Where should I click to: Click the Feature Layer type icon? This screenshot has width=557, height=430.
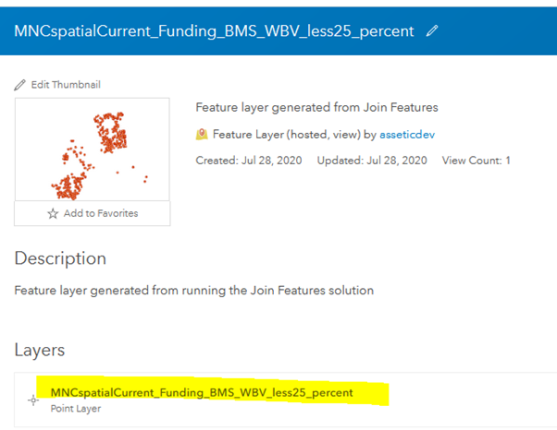[x=202, y=134]
